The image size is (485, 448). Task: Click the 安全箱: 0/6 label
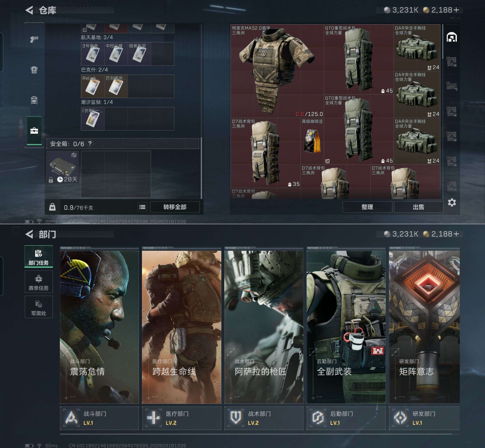[x=67, y=144]
